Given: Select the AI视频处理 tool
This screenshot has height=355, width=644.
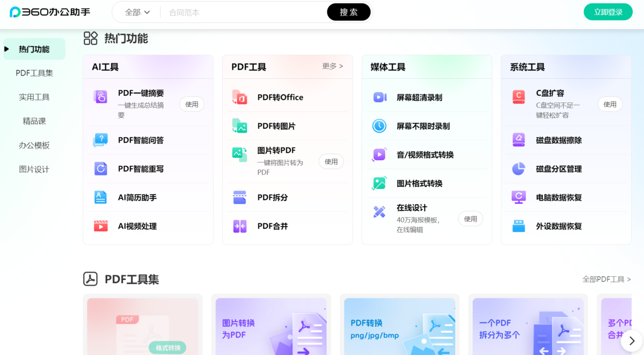Looking at the screenshot, I should 137,226.
